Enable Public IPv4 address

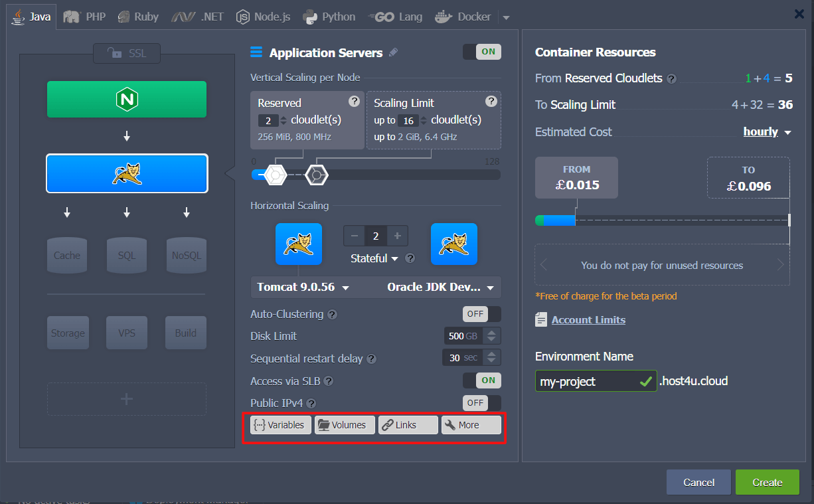click(475, 402)
